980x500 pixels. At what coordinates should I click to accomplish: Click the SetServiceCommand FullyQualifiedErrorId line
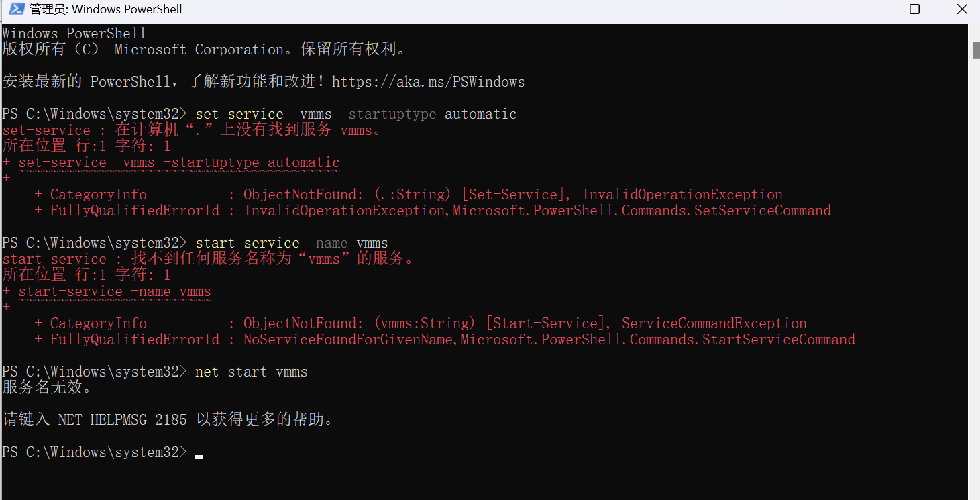click(433, 211)
